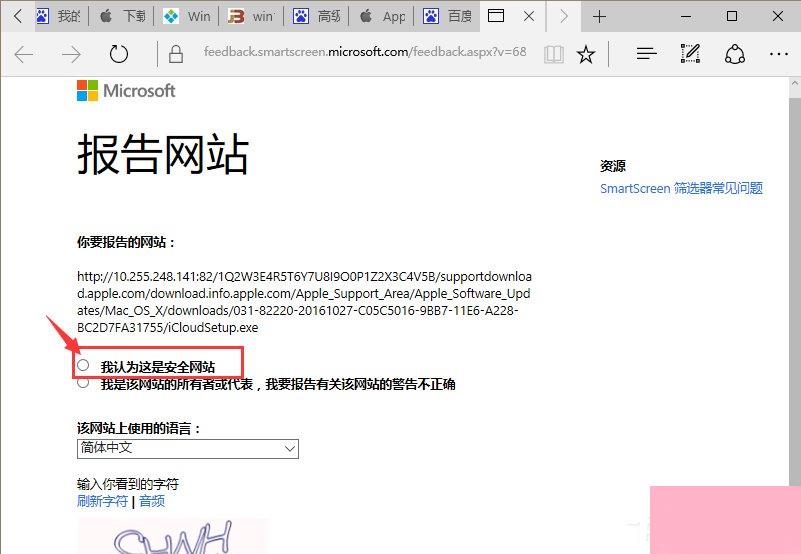Screen dimensions: 801x554
Task: Switch to the Win tab with diamond icon
Action: [187, 16]
